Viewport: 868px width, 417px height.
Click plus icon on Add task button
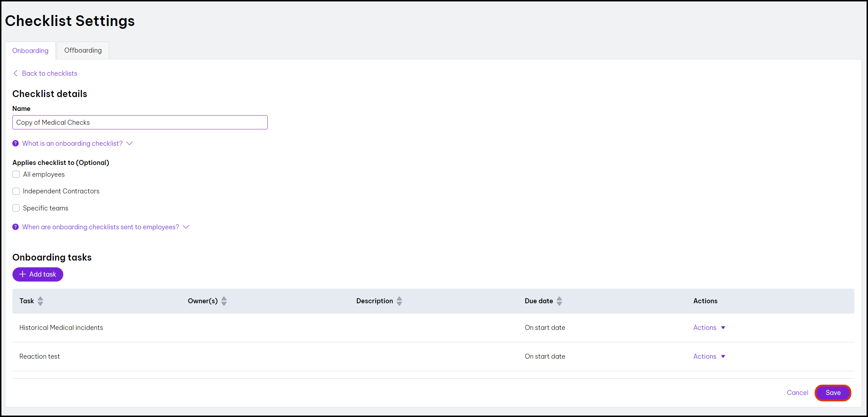(23, 274)
